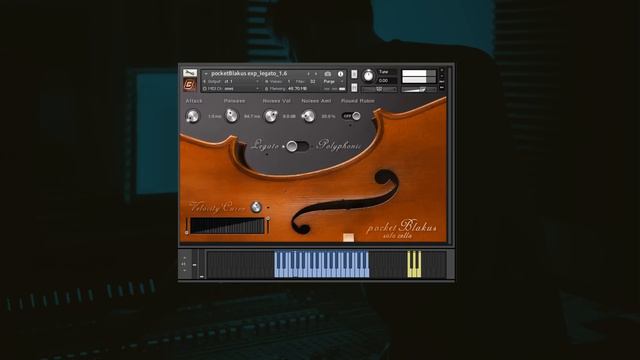Mute the instrument with the M button

pos(354,87)
